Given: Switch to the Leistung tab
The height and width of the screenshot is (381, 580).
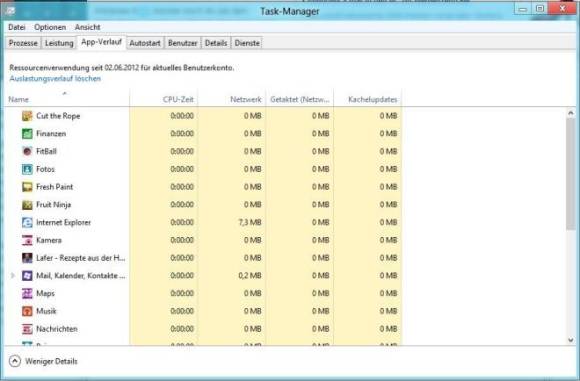Looking at the screenshot, I should tap(59, 43).
